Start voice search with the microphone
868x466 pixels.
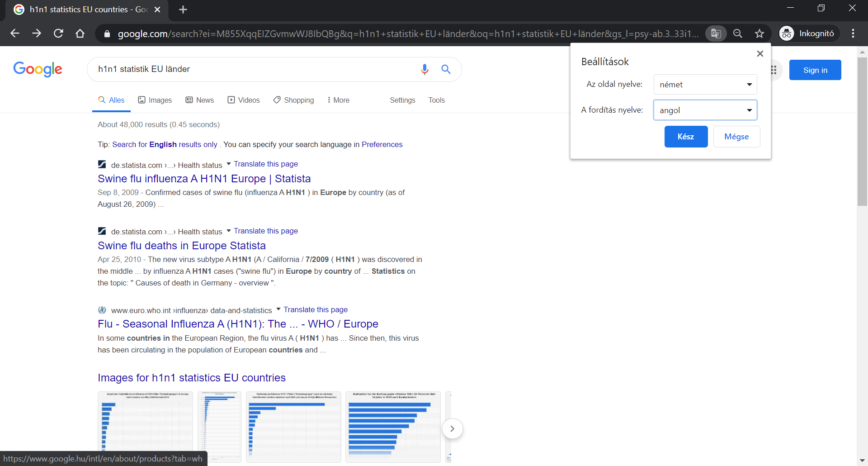pyautogui.click(x=425, y=69)
